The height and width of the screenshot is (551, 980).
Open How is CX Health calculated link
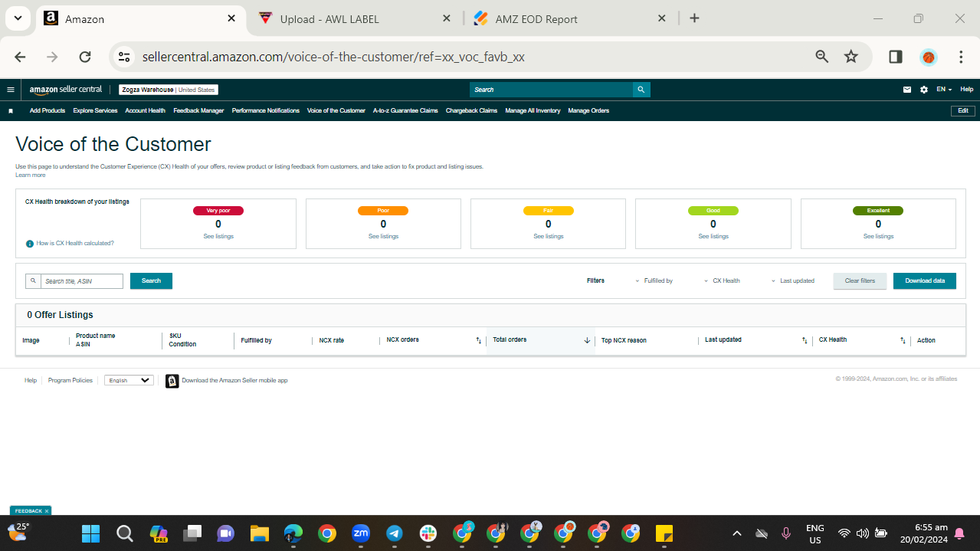(75, 244)
